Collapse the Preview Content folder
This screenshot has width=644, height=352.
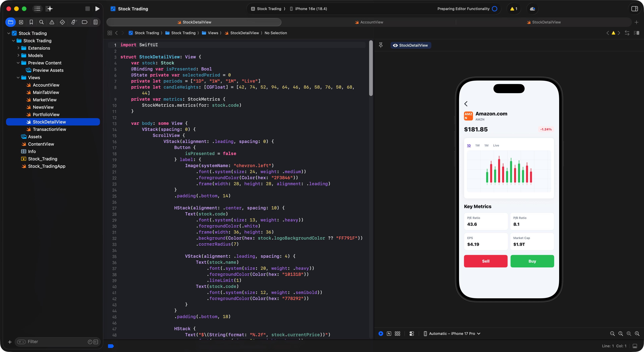(x=18, y=63)
